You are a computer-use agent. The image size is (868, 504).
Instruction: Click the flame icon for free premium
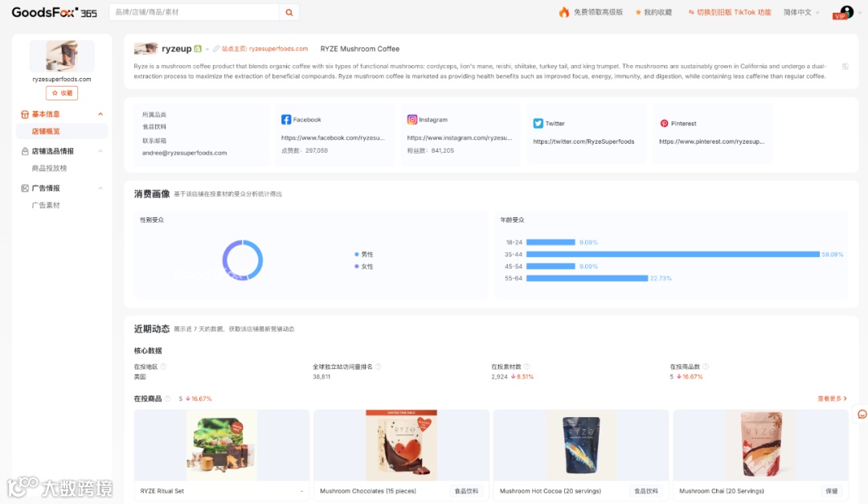(564, 12)
